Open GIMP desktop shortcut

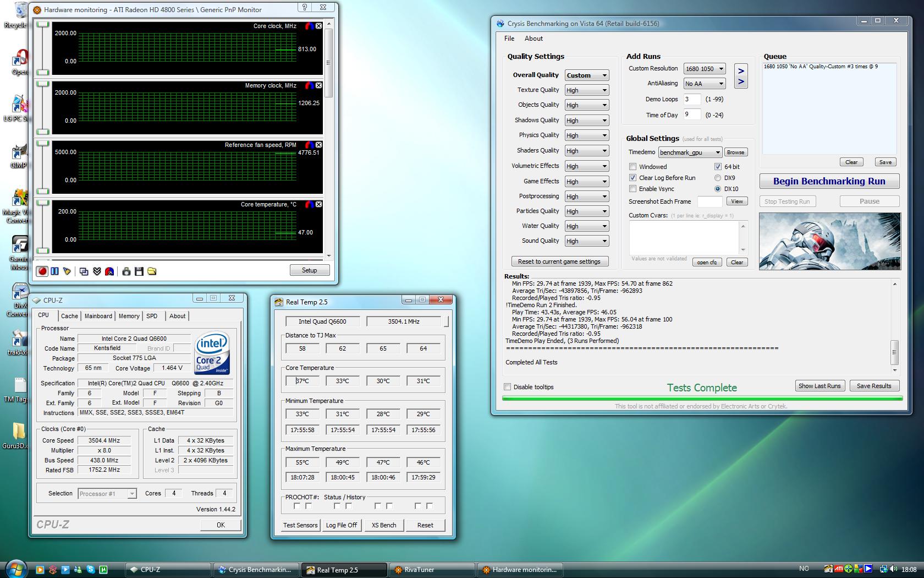pyautogui.click(x=18, y=155)
